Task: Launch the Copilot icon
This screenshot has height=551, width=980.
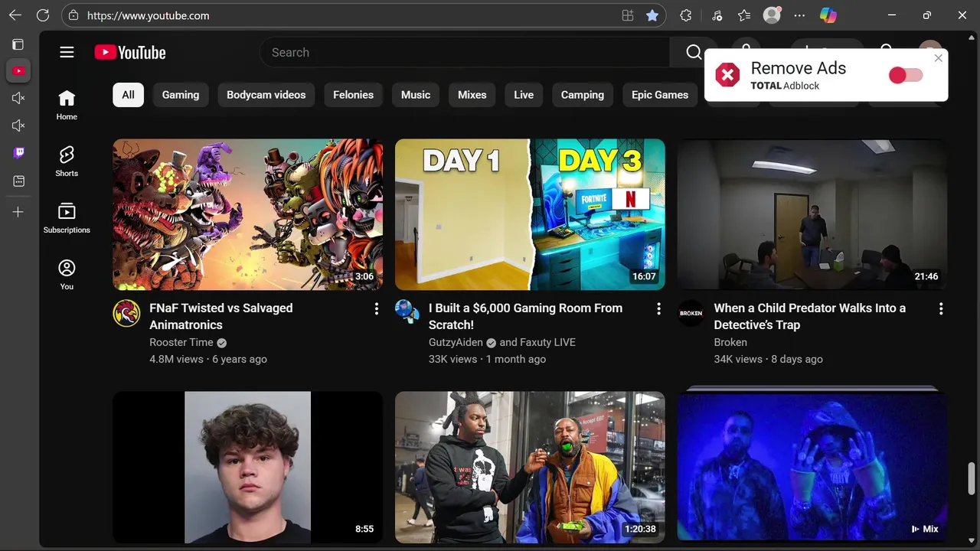Action: click(828, 15)
